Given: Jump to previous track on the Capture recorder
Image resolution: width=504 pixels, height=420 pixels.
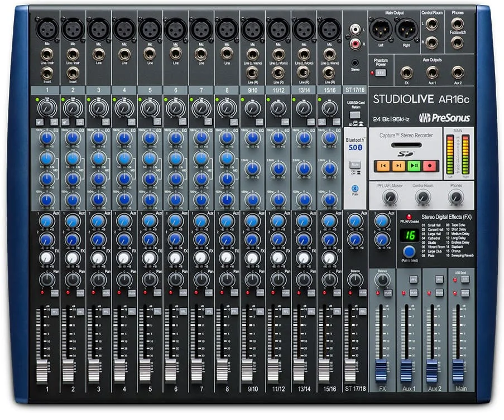Looking at the screenshot, I should point(383,166).
